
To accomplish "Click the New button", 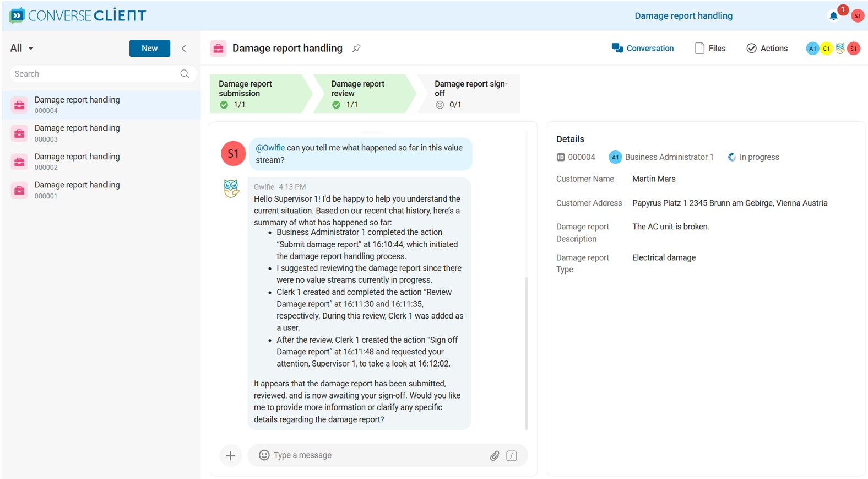I will coord(149,49).
